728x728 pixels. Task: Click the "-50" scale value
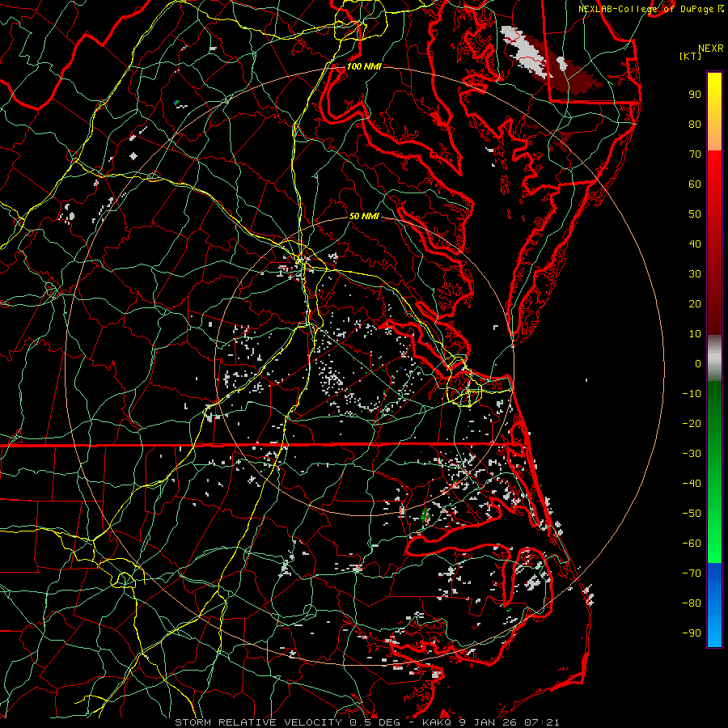tap(692, 514)
